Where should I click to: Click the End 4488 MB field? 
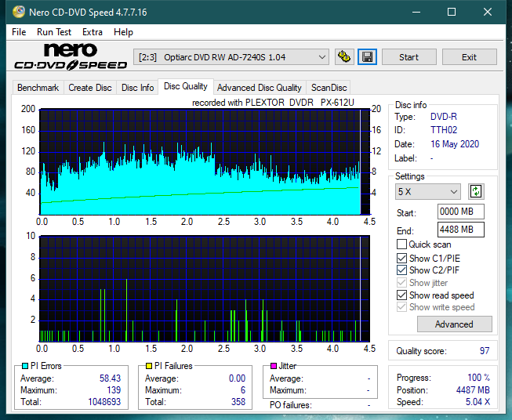coord(460,230)
